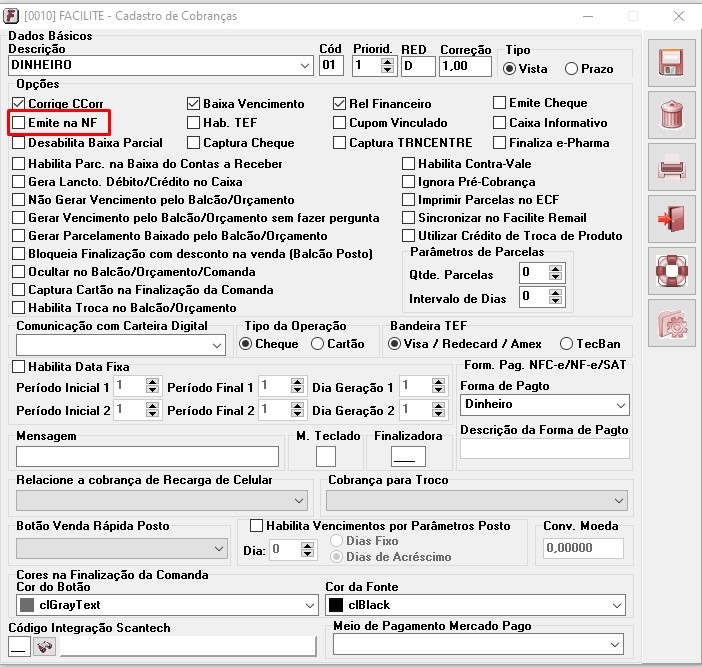Click the trash can delete icon
The image size is (702, 667).
672,115
